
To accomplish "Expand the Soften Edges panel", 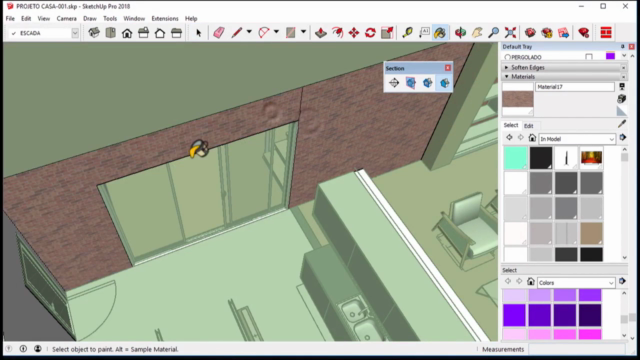I will click(x=507, y=67).
